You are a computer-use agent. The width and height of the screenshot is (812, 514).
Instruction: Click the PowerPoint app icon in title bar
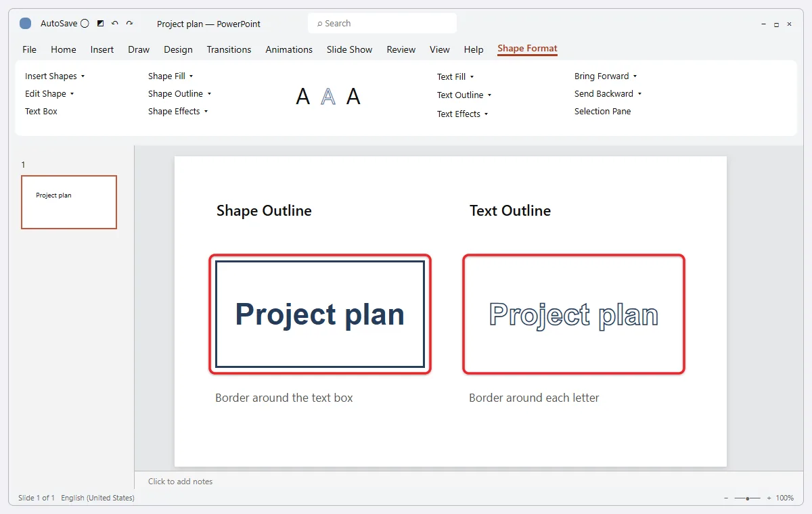coord(25,24)
